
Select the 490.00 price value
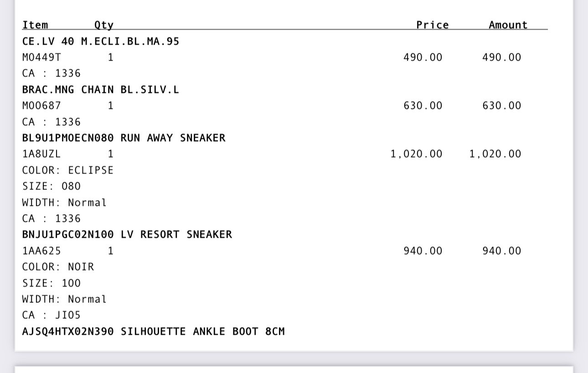(x=423, y=57)
